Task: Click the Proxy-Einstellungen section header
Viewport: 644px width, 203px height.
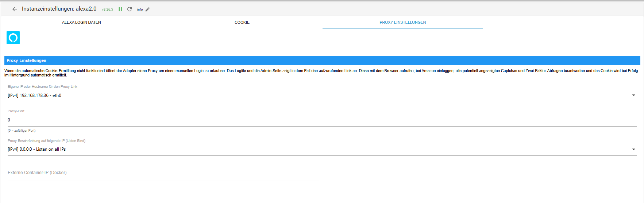Action: pyautogui.click(x=322, y=60)
